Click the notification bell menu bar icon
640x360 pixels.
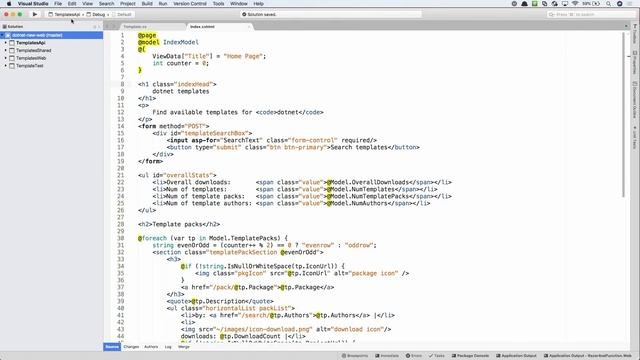[524, 3]
